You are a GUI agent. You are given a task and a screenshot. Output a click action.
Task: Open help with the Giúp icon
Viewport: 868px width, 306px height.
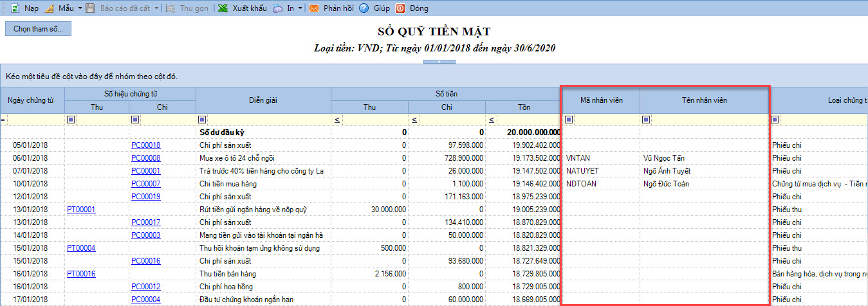[x=364, y=9]
